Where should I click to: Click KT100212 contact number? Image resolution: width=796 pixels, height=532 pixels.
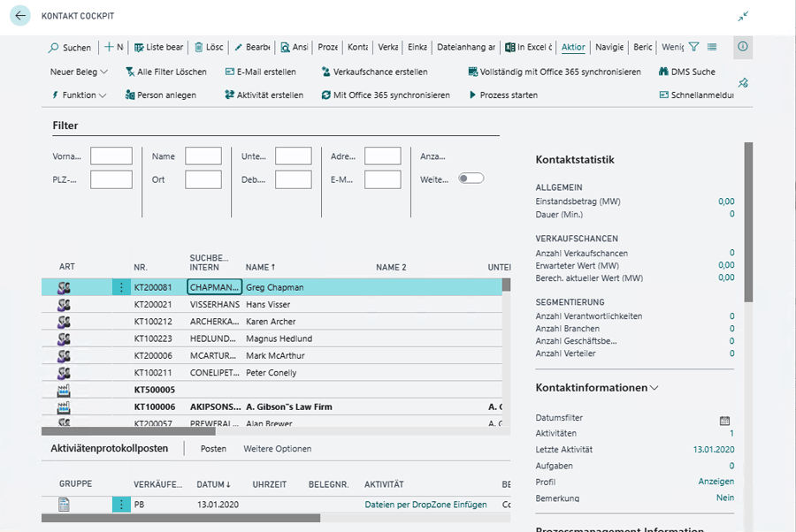coord(153,322)
